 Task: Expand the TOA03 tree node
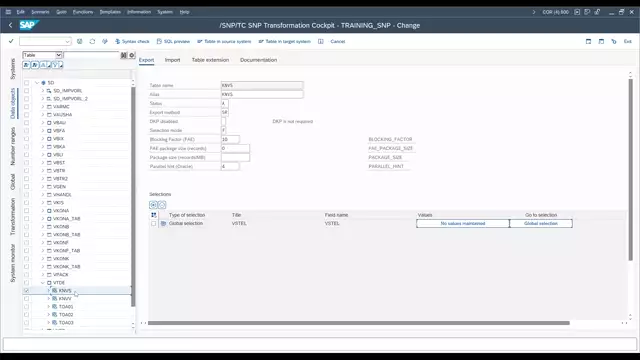(x=49, y=322)
